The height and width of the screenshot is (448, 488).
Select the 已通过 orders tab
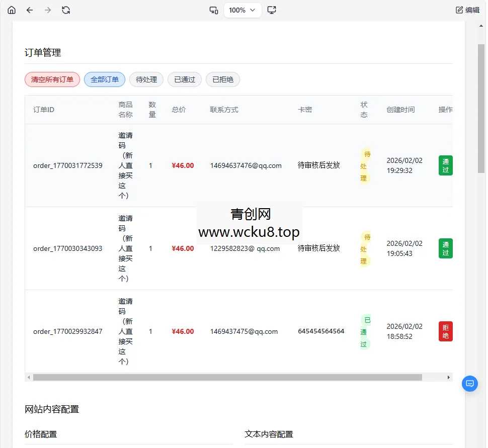184,79
